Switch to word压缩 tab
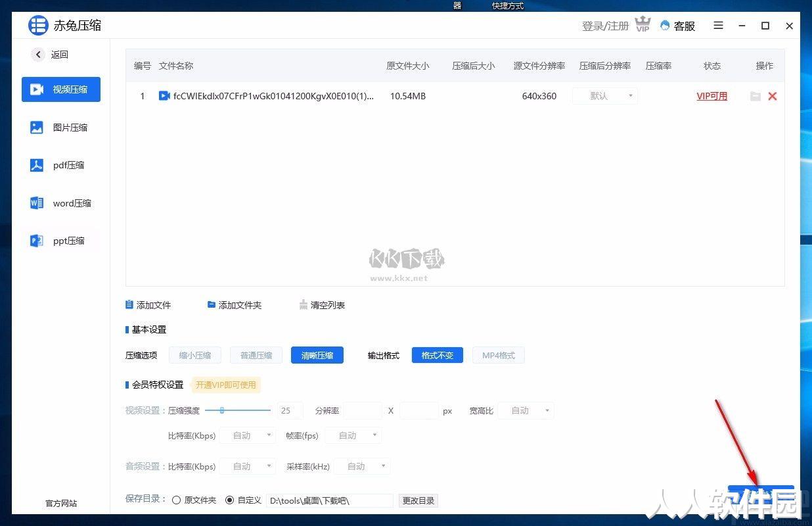 [x=61, y=203]
